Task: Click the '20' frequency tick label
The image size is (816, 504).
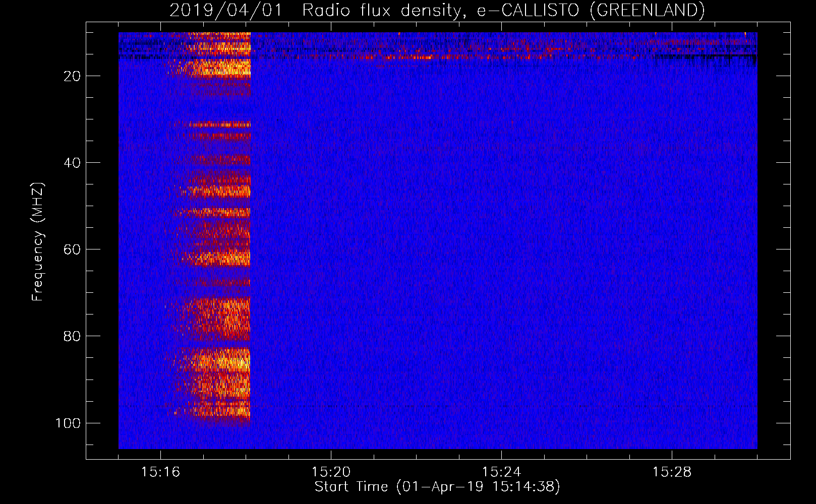Action: point(72,76)
